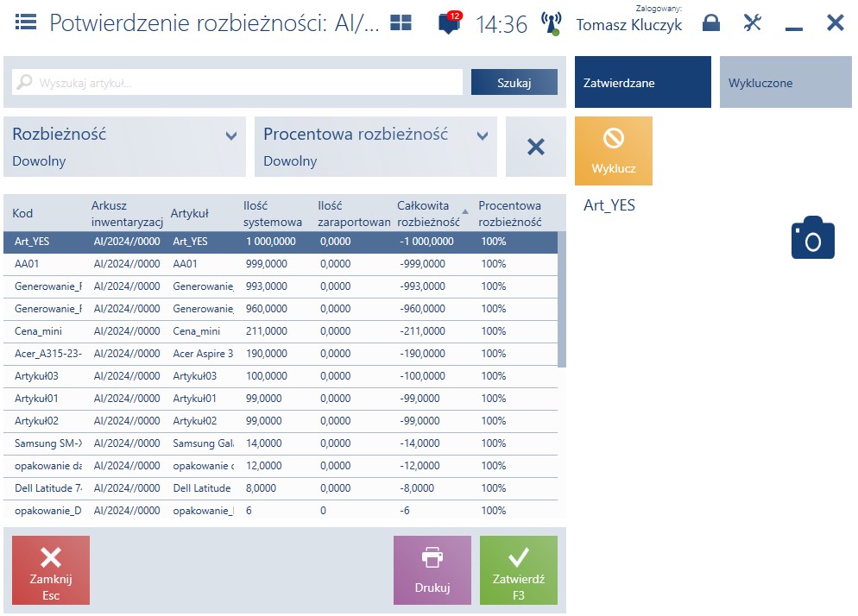
Task: Expand the Rozbieżność filter dropdown
Action: 125,147
